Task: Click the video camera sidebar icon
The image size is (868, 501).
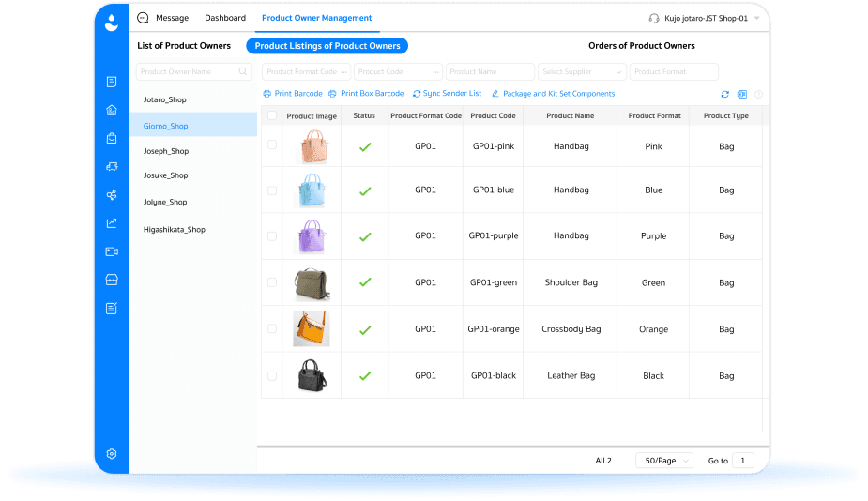Action: 112,251
